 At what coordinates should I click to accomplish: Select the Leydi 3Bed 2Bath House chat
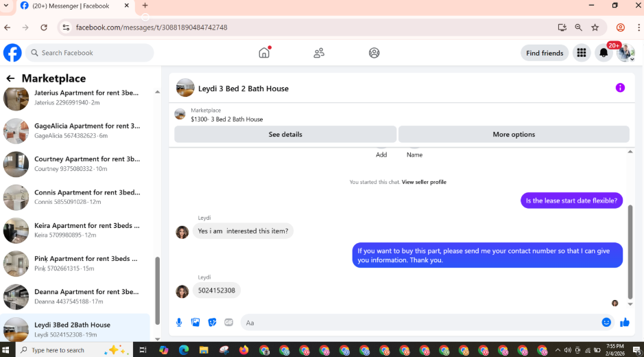pyautogui.click(x=75, y=327)
